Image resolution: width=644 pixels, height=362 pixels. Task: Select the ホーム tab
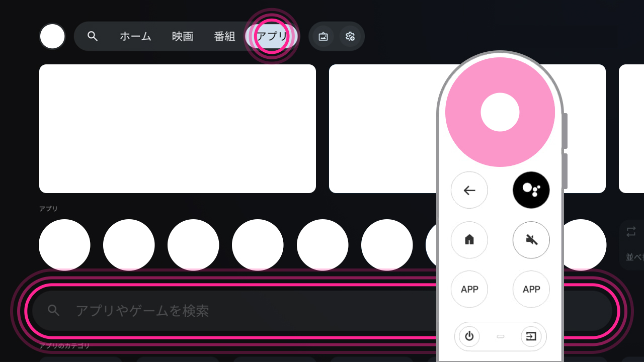135,36
